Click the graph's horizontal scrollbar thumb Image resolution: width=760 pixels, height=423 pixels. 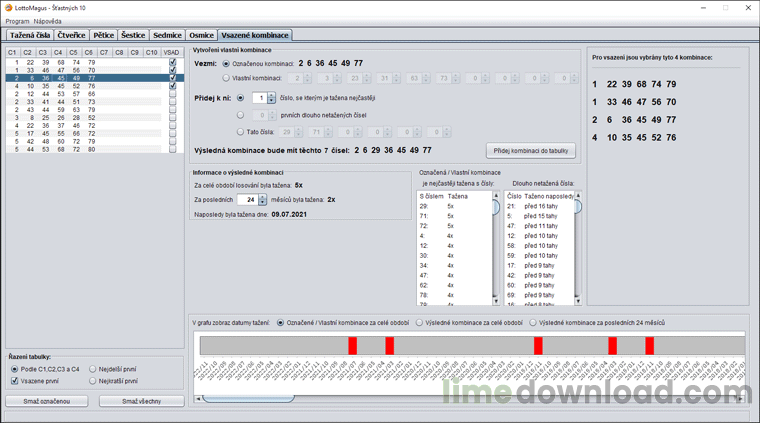point(248,399)
